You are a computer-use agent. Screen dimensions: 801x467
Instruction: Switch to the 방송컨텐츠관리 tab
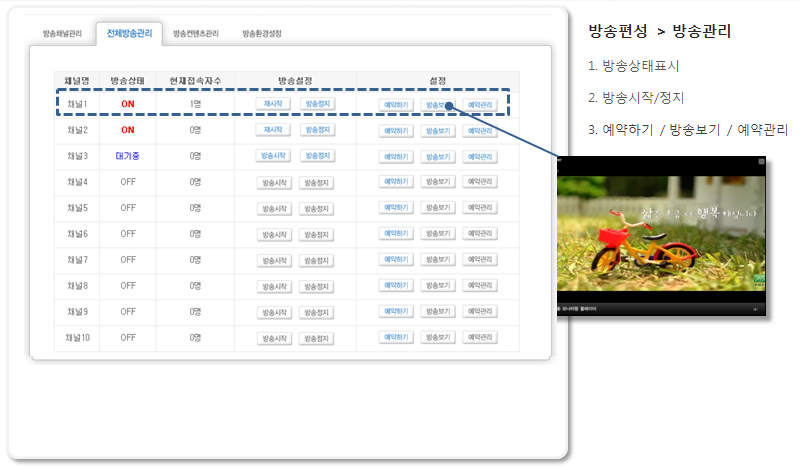[x=195, y=33]
